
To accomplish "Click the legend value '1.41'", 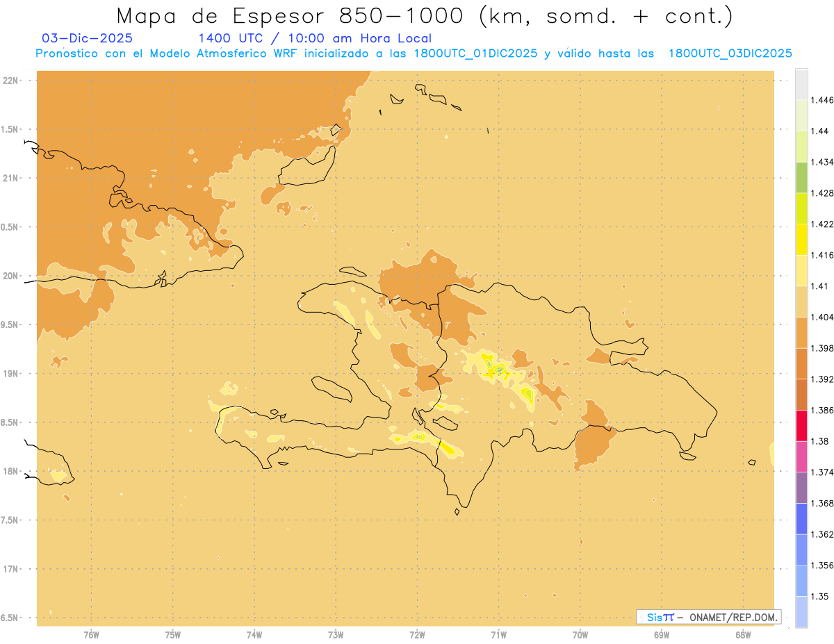I will point(820,286).
